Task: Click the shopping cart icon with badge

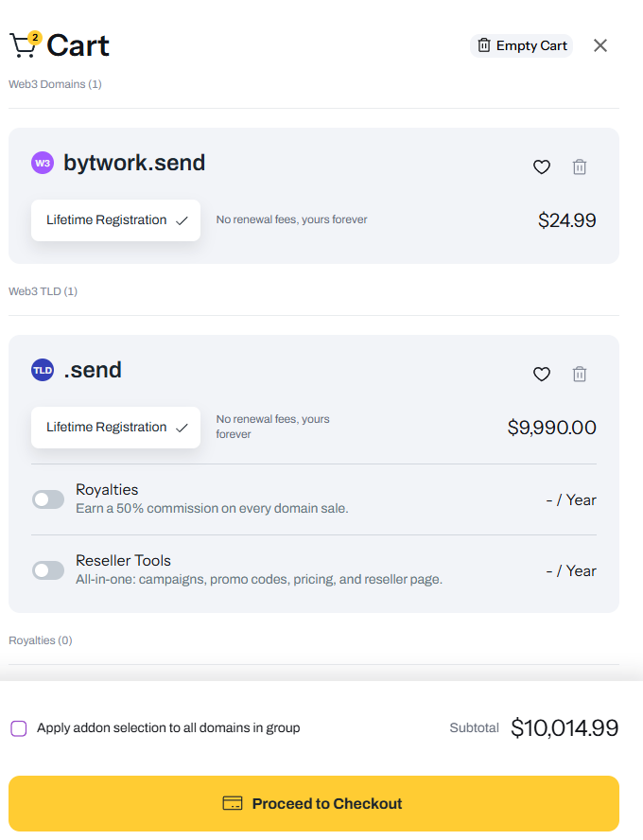Action: (x=24, y=44)
